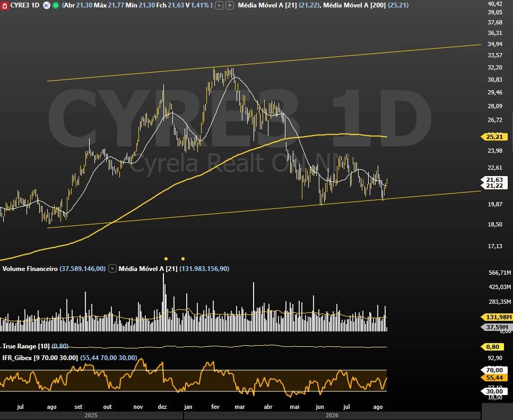Click the 21,22 moving average price tag

pyautogui.click(x=494, y=186)
